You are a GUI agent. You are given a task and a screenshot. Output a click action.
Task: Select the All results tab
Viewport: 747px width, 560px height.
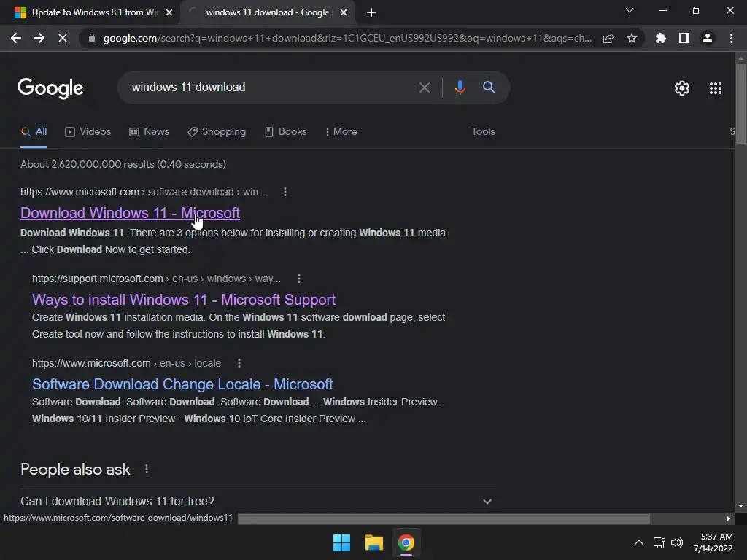pyautogui.click(x=34, y=132)
